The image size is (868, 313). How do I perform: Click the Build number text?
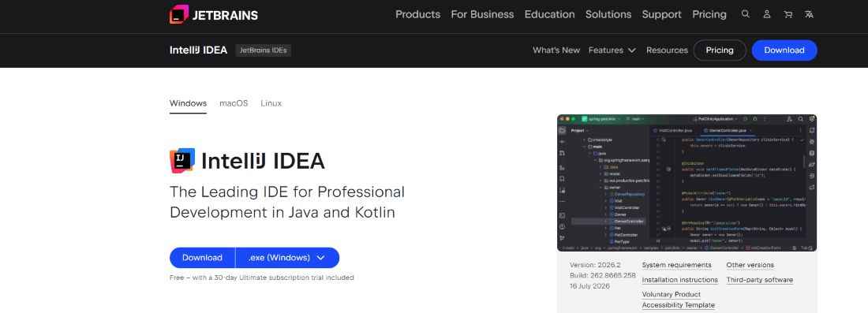pos(602,275)
